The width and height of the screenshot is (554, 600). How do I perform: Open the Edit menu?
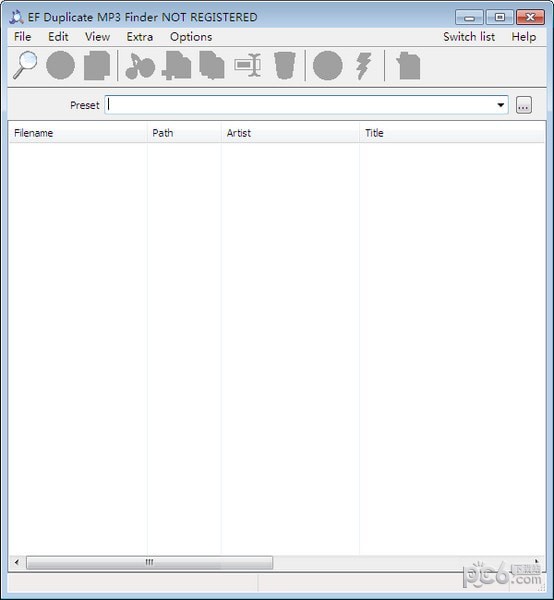pyautogui.click(x=58, y=37)
